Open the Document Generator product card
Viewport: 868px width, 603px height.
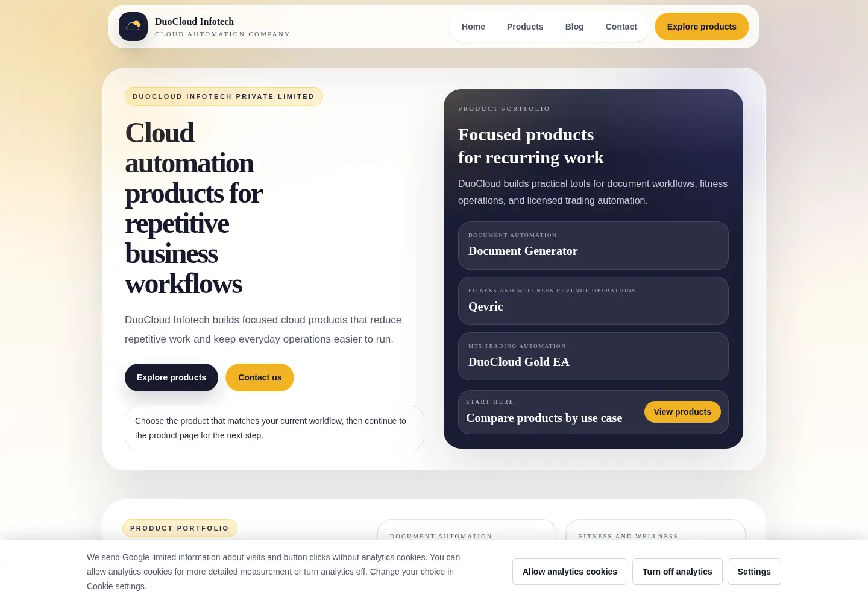(x=593, y=245)
